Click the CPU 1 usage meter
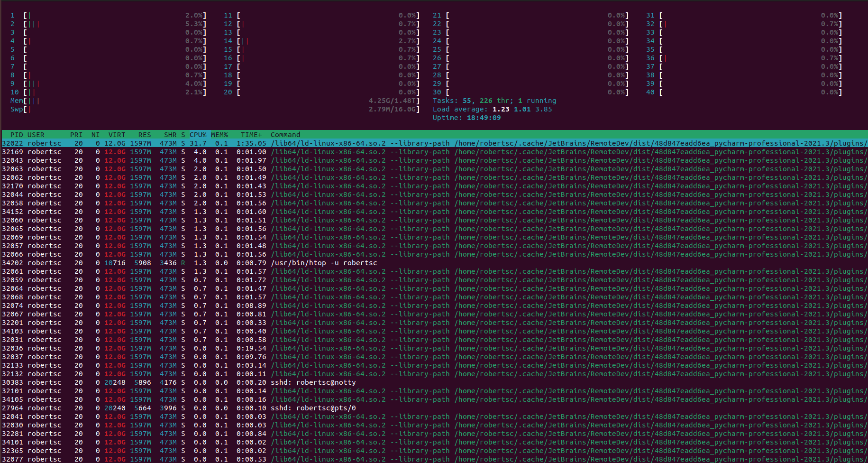868x463 pixels. [x=109, y=15]
